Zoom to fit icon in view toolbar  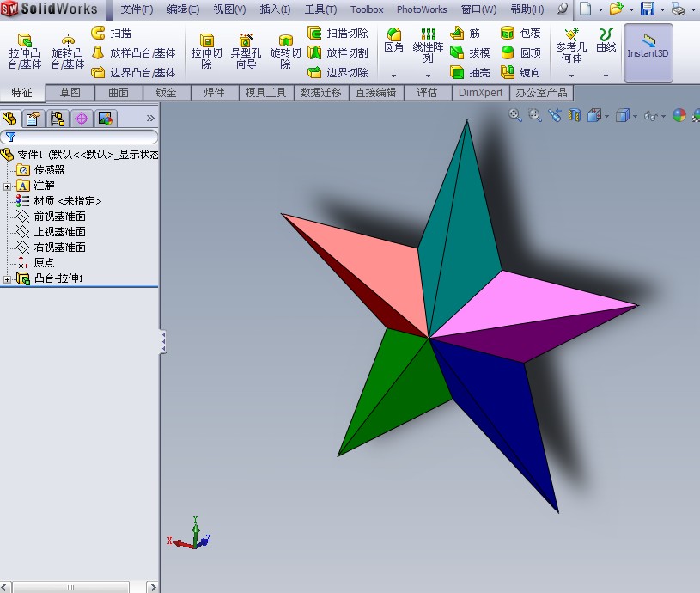click(515, 116)
